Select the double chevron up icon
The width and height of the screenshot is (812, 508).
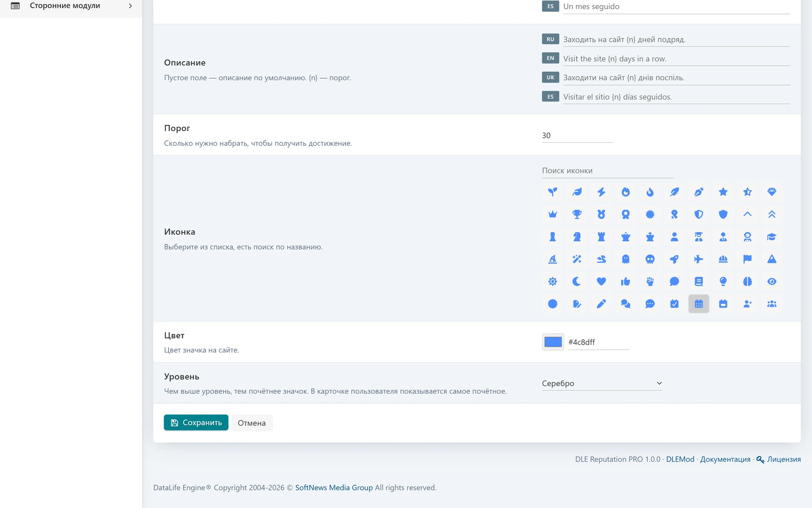(772, 214)
